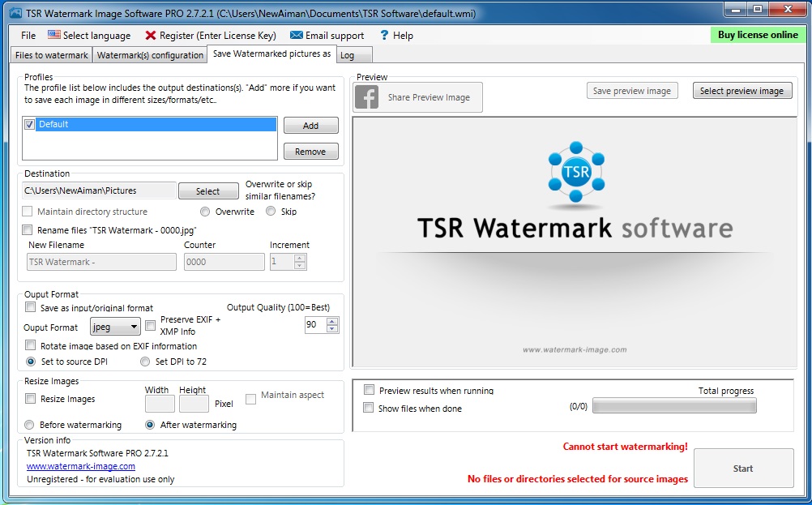Click Buy license online button
This screenshot has width=812, height=505.
(758, 35)
